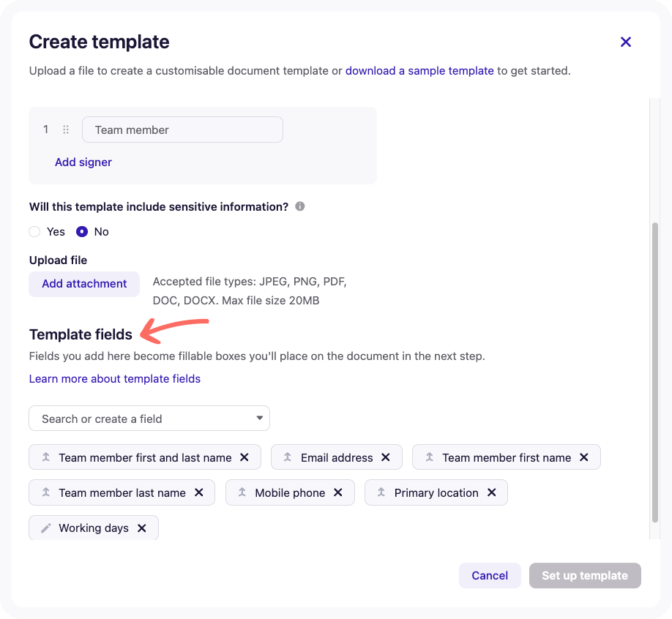Open the download a sample template link
This screenshot has width=672, height=619.
click(419, 71)
